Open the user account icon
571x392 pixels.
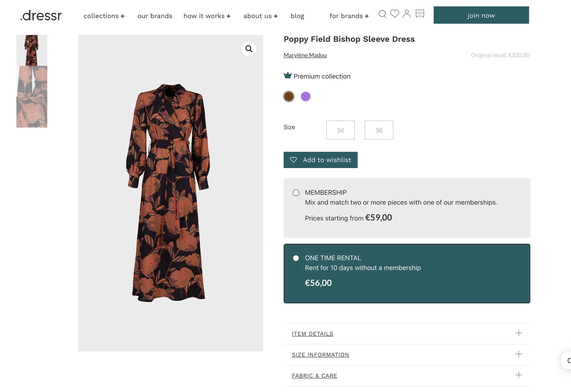click(407, 14)
